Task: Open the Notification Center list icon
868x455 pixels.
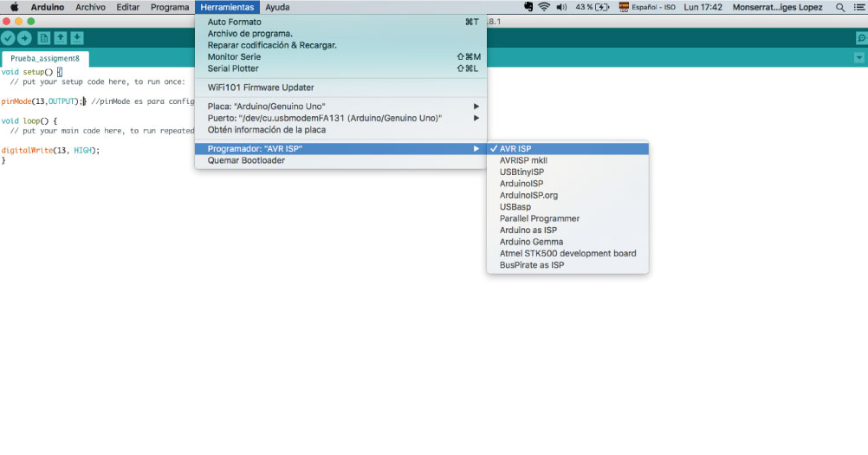Action: click(859, 7)
